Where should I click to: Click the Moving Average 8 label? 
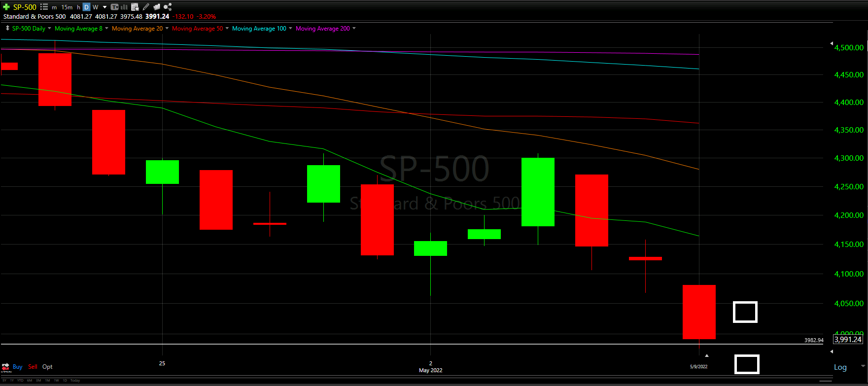point(78,29)
